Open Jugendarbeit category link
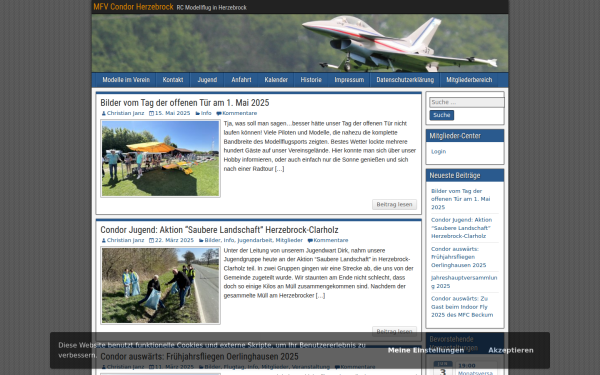600x375 pixels. click(255, 240)
